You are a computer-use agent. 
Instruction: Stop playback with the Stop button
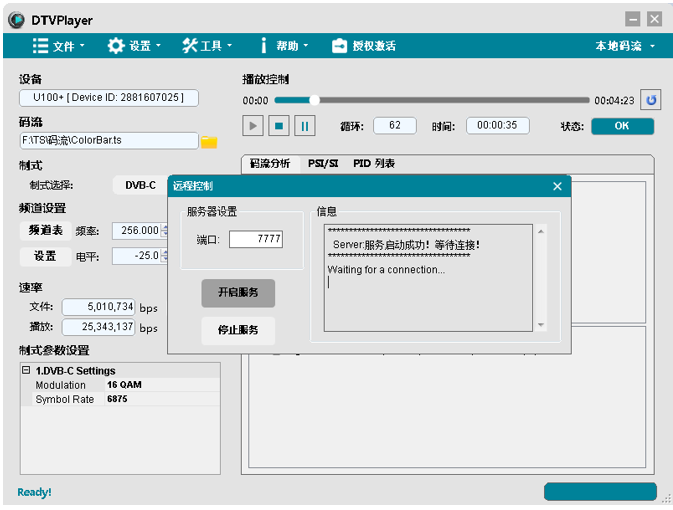coord(279,126)
